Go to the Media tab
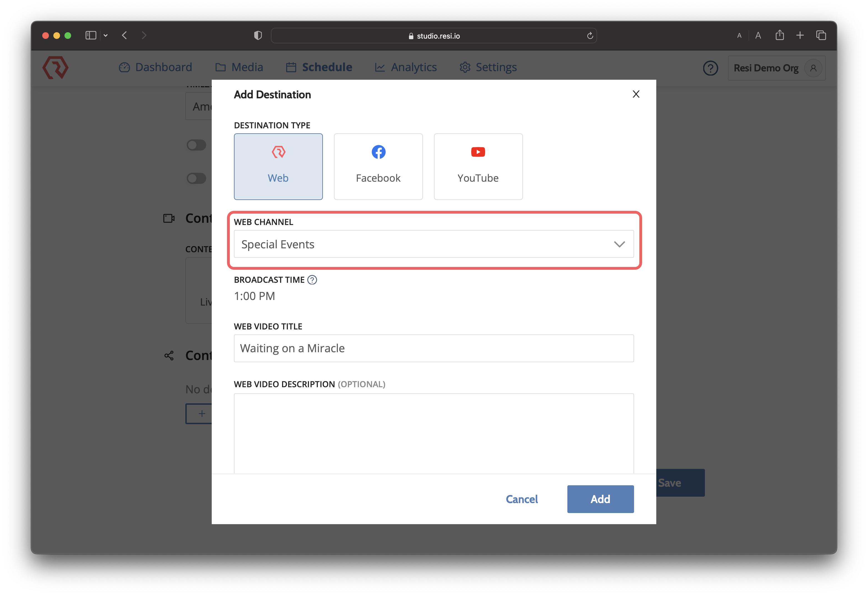The image size is (868, 595). [x=239, y=67]
